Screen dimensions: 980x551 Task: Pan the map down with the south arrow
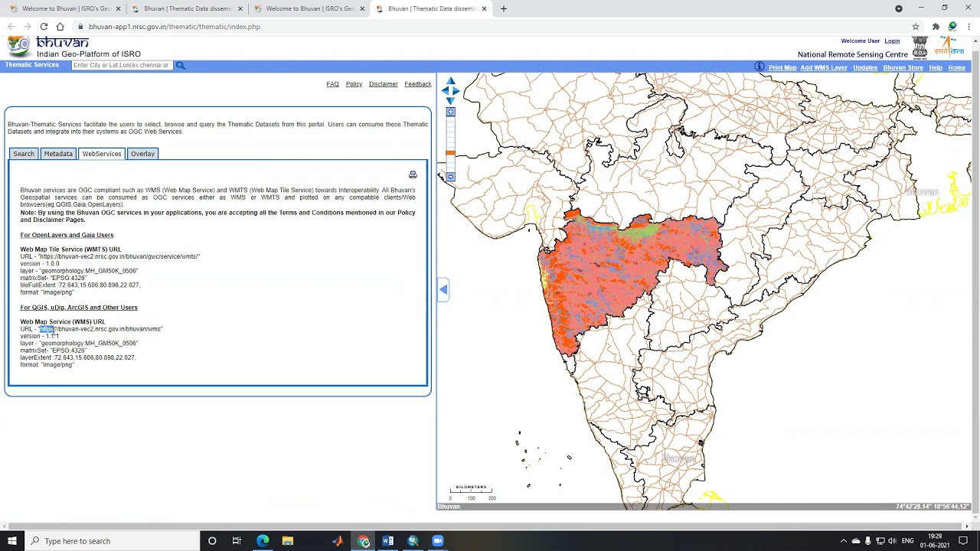click(x=450, y=100)
